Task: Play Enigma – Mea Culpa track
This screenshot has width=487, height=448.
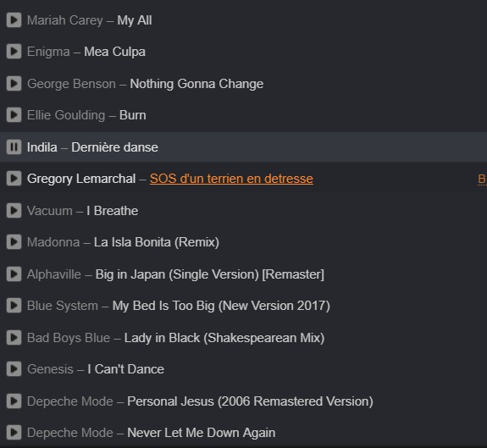Action: [x=14, y=52]
